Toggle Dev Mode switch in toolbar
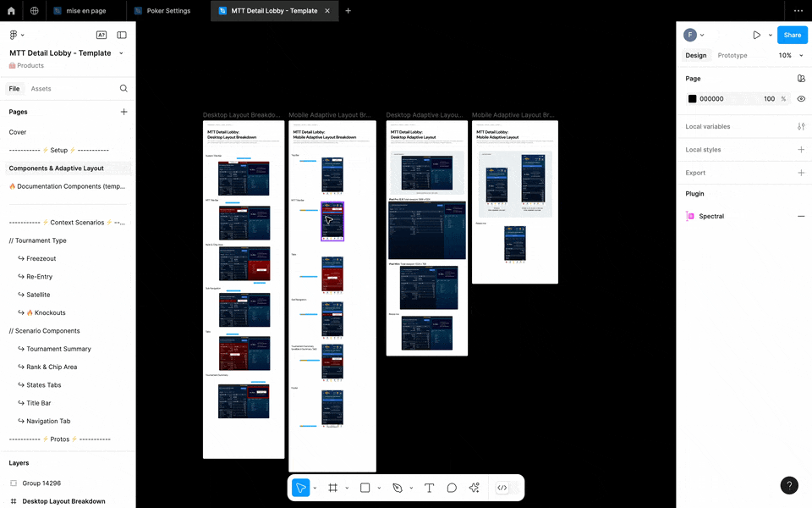The height and width of the screenshot is (508, 812). tap(502, 488)
